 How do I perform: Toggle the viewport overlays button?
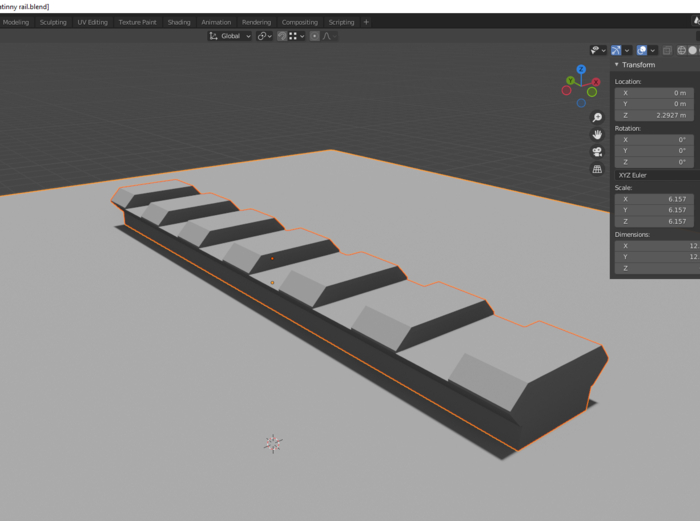642,50
